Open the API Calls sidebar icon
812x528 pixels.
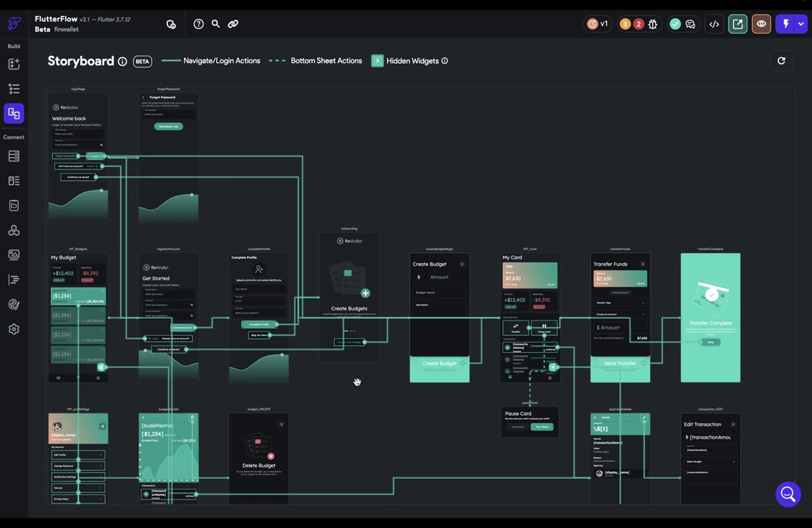pos(14,206)
